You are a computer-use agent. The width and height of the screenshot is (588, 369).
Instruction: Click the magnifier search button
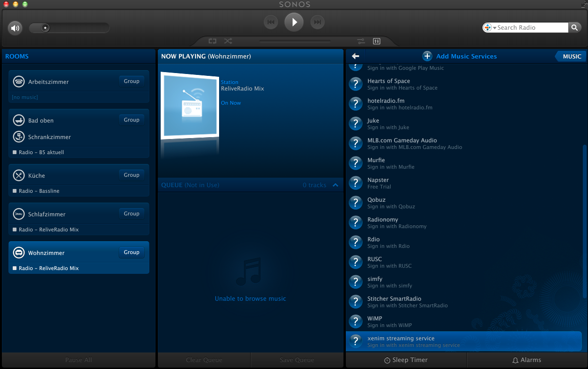pos(574,27)
